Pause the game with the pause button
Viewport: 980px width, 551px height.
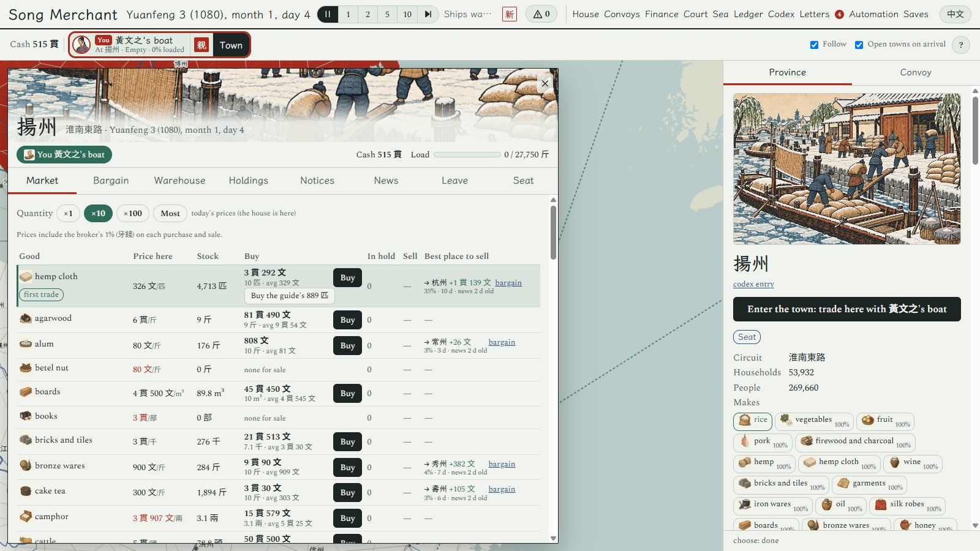(x=328, y=14)
